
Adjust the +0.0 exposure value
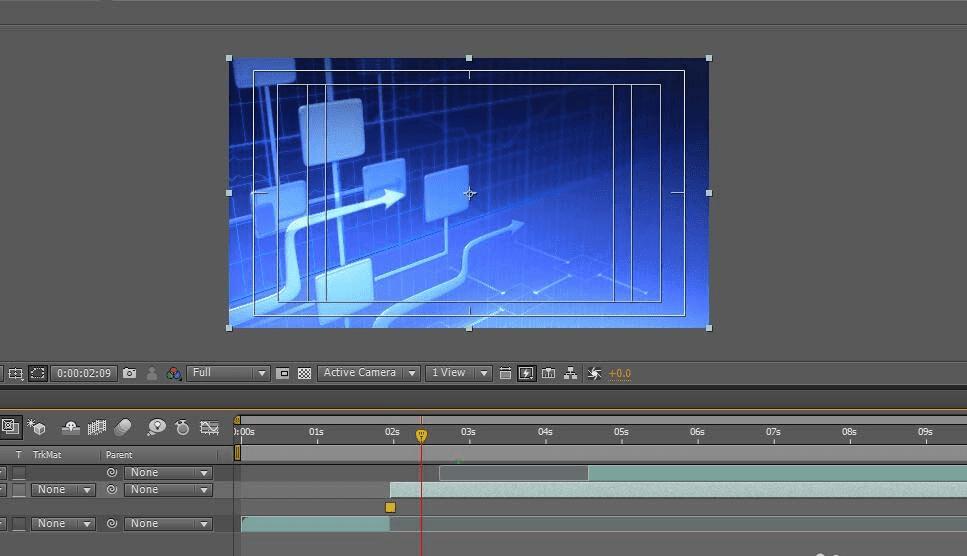coord(620,373)
